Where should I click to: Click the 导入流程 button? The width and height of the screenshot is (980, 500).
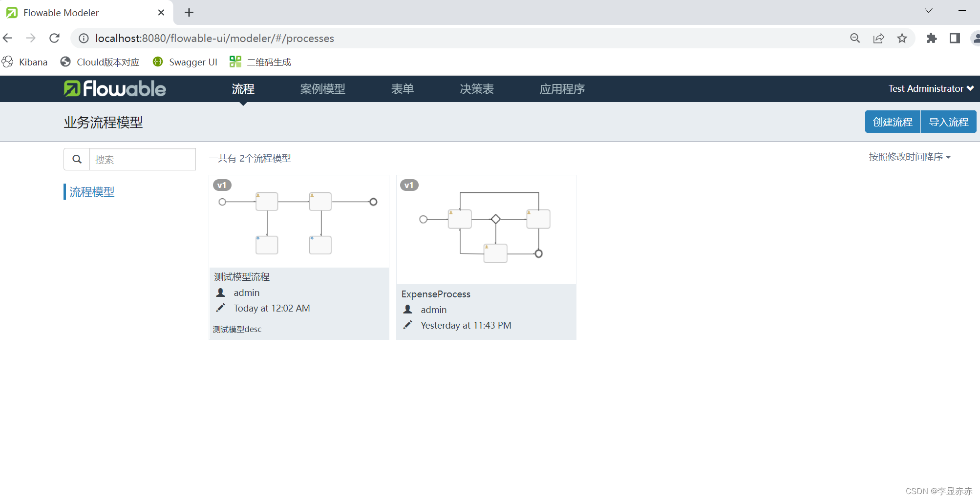coord(948,122)
